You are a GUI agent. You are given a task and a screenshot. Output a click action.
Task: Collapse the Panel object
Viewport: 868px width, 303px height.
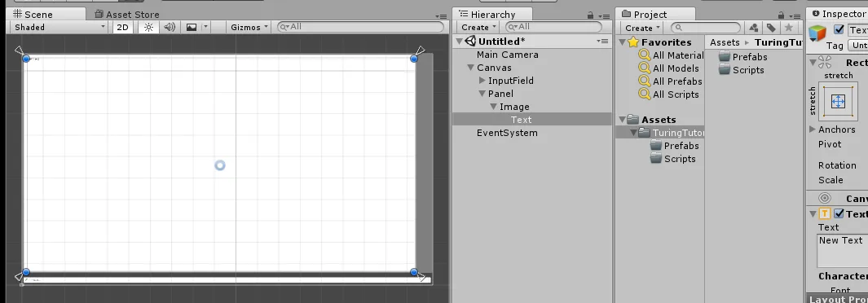[482, 94]
